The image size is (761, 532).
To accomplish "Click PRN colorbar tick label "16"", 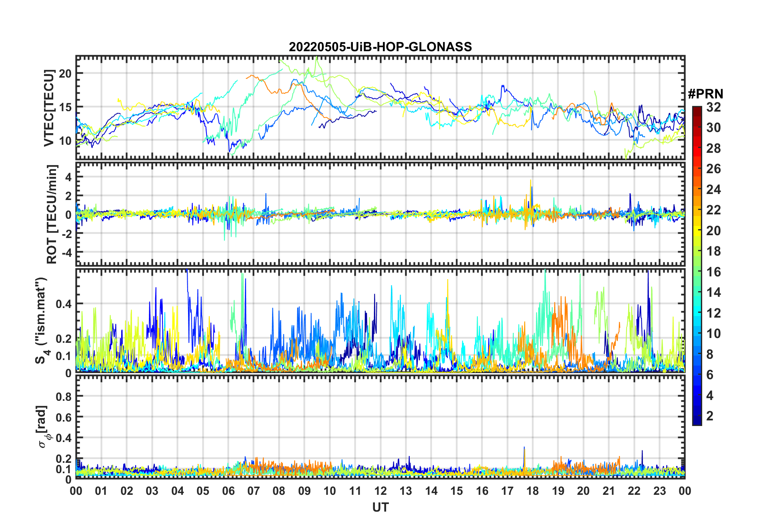I will pyautogui.click(x=714, y=272).
